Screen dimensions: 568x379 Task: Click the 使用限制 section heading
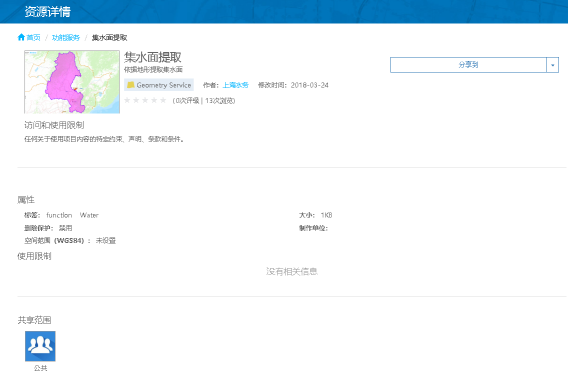point(34,256)
